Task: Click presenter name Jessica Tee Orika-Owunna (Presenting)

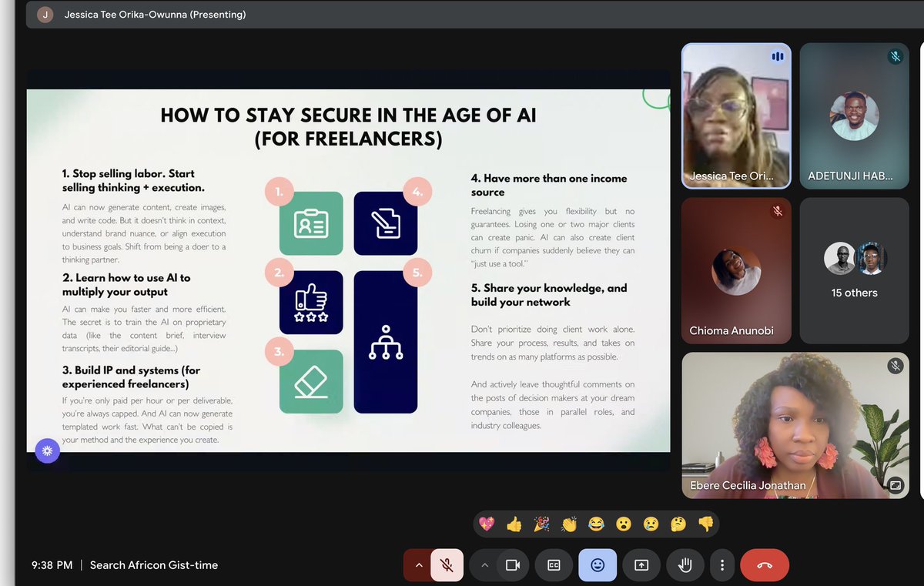Action: (156, 15)
